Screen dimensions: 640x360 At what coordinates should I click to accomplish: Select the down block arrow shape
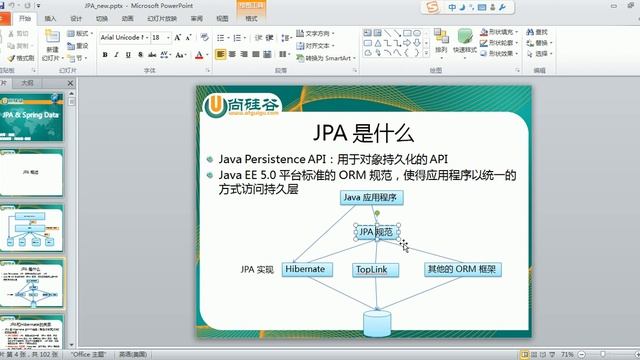pos(417,43)
